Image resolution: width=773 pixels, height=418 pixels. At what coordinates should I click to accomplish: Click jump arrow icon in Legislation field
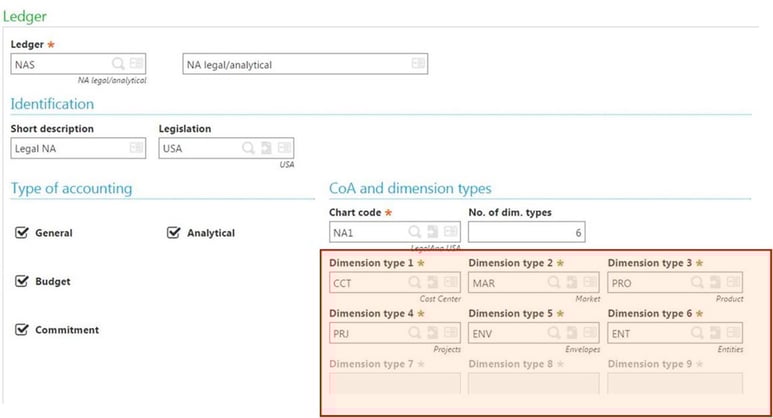(x=266, y=147)
